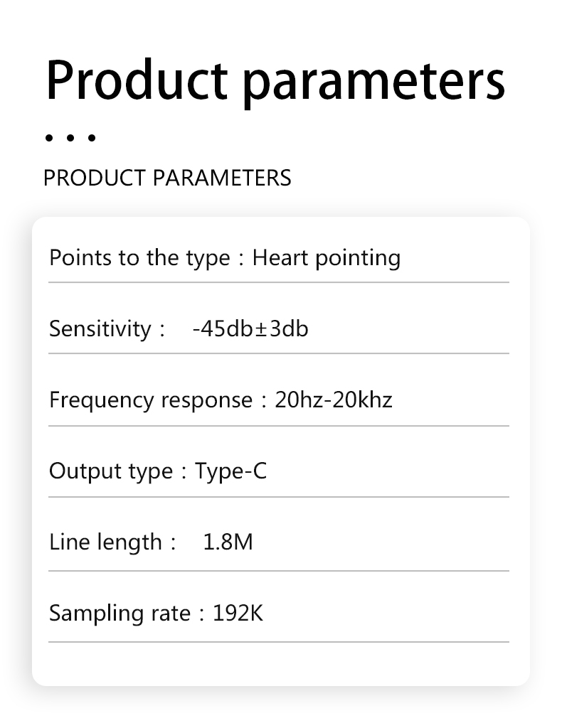Select the 'Frequency response' label
The width and height of the screenshot is (562, 728).
pos(151,400)
